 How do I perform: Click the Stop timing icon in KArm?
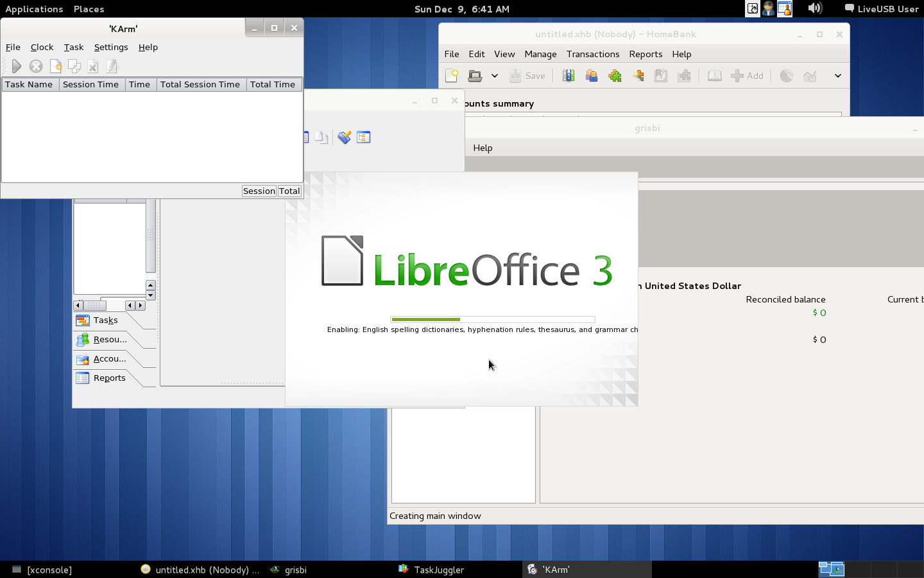36,66
